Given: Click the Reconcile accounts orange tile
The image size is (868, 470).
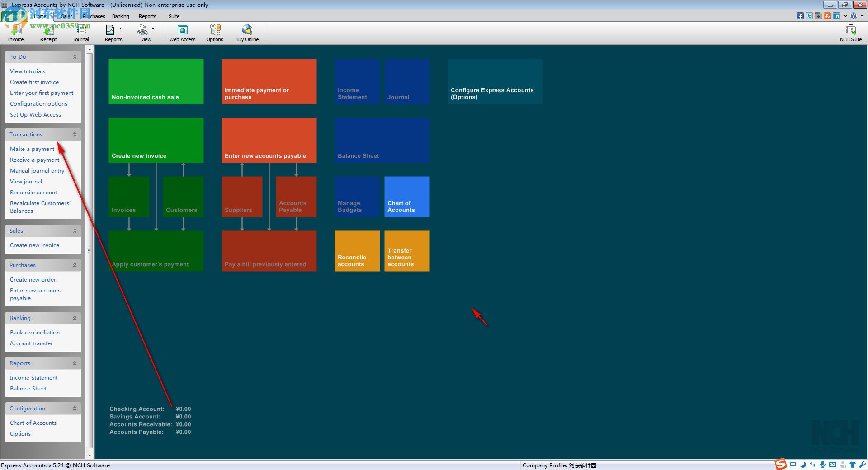Looking at the screenshot, I should [357, 251].
